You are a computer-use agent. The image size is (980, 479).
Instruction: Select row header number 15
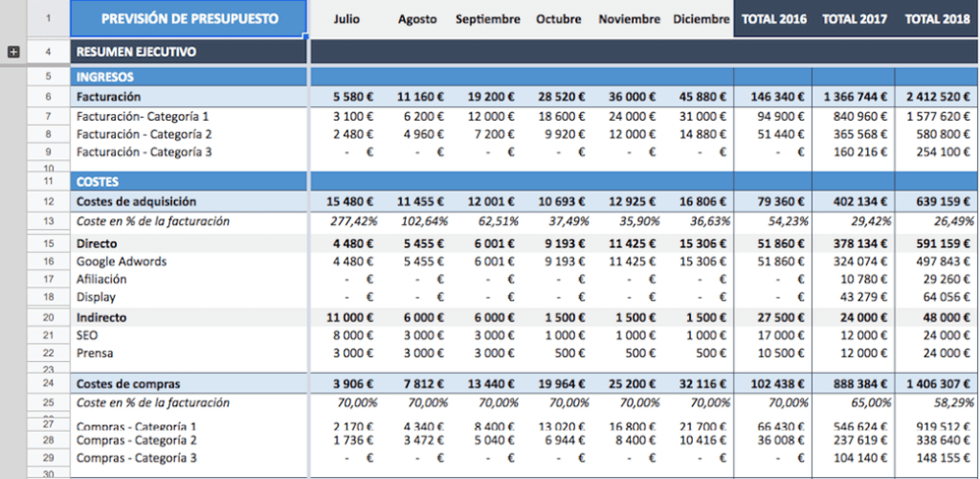tap(48, 244)
